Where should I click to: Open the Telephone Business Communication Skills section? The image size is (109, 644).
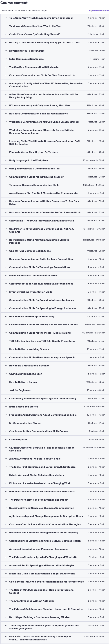click(55, 185)
